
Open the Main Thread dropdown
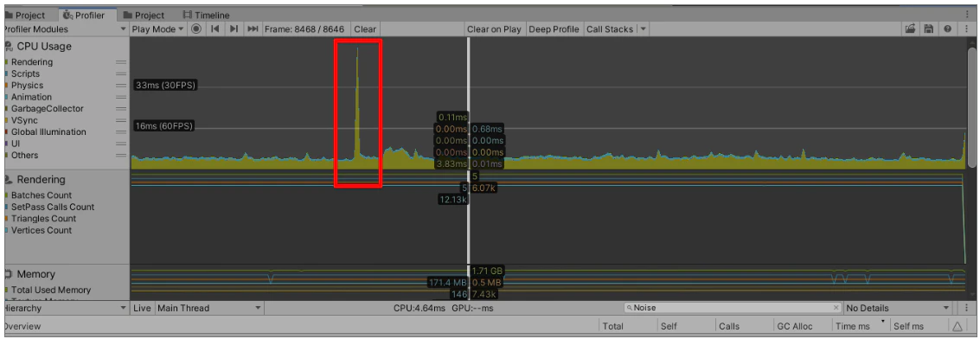click(208, 308)
